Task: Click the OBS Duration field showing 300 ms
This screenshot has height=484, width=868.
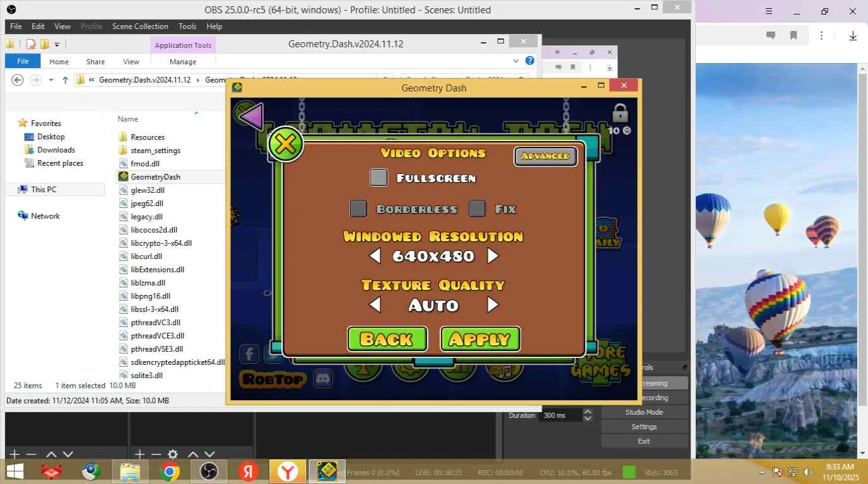Action: point(561,415)
